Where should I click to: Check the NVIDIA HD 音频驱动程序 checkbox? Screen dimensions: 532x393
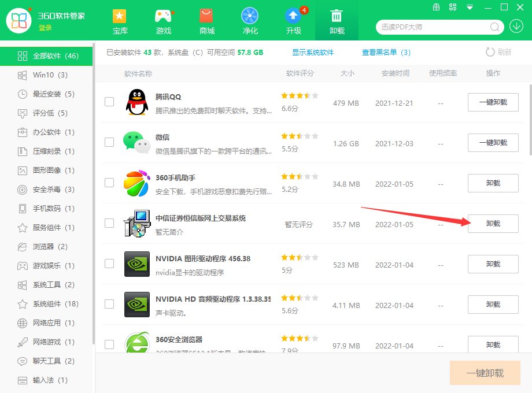[109, 304]
